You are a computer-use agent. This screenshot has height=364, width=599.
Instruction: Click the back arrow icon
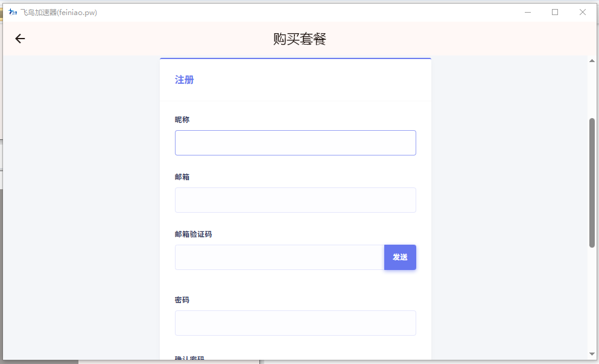tap(20, 39)
